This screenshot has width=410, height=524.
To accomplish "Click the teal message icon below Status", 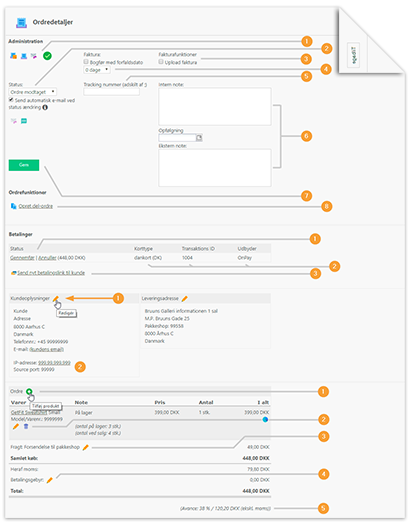I will 24,121.
